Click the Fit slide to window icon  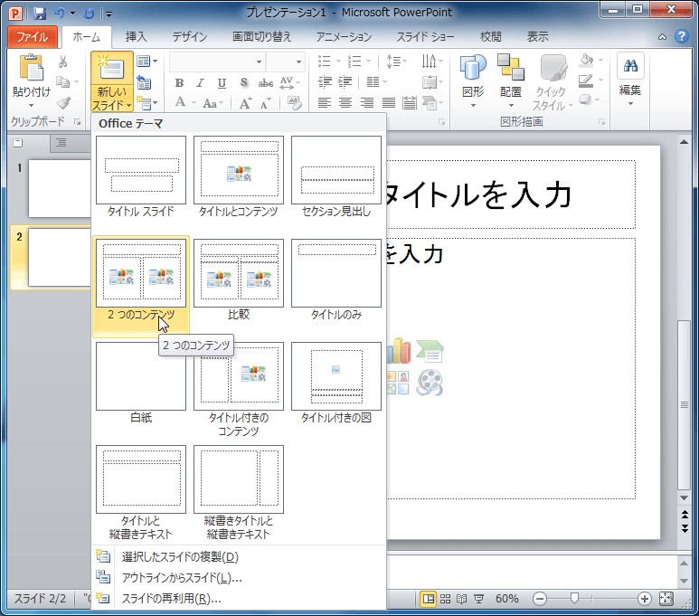coord(666,599)
